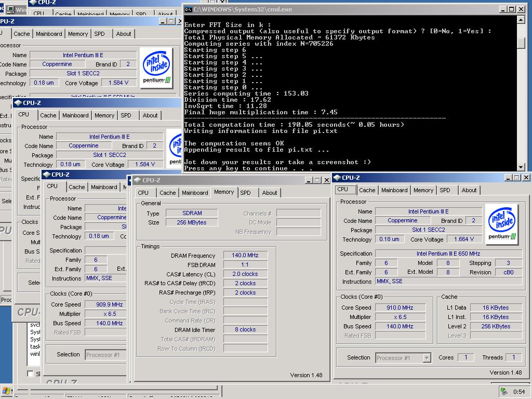Open the About tab in the 1.664 V CPU-Z window
The height and width of the screenshot is (399, 532).
coord(469,190)
